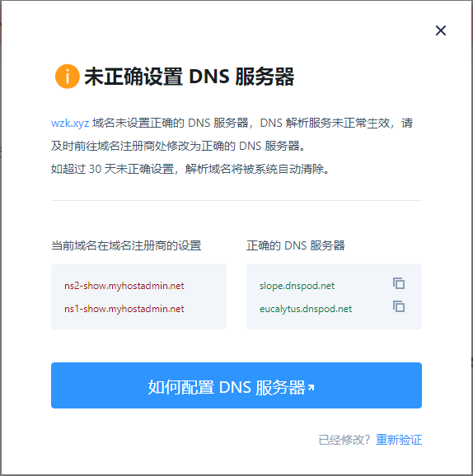Copy the slope.dnspod.net server address
The height and width of the screenshot is (476, 473).
(399, 283)
